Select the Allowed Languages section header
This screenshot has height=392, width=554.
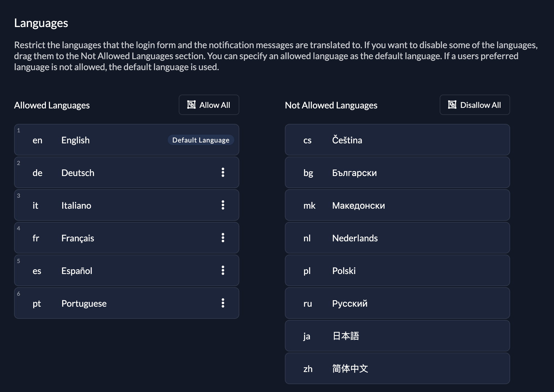pyautogui.click(x=52, y=104)
